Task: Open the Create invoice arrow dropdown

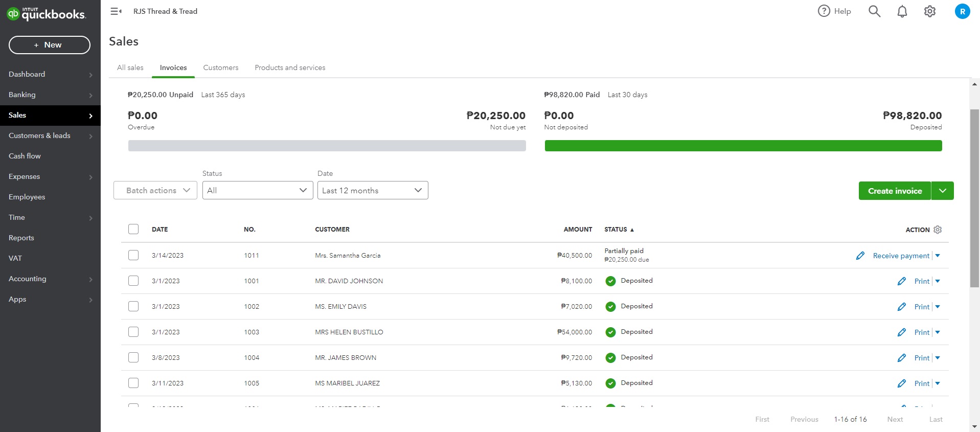Action: point(943,191)
